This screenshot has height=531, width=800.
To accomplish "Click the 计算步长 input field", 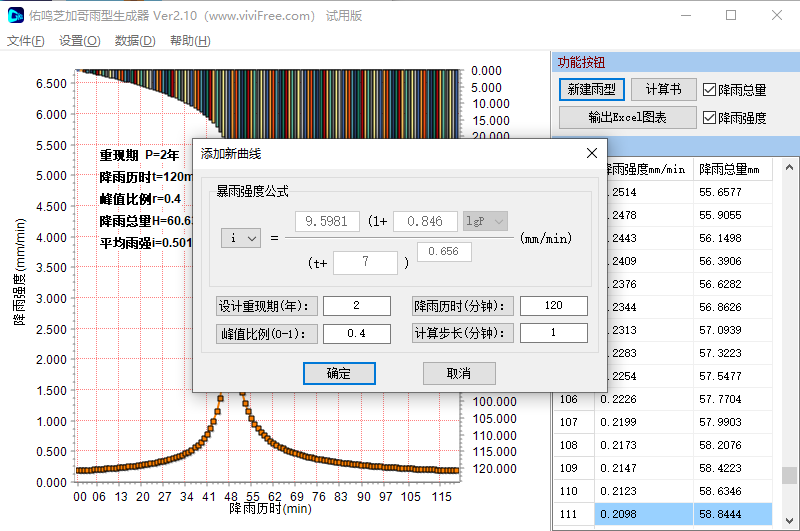I will 553,334.
